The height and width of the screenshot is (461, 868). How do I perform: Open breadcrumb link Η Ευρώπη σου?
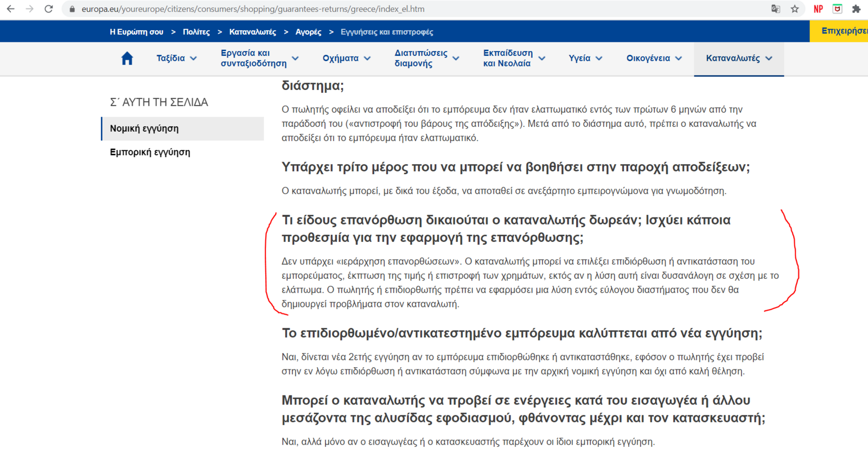click(136, 32)
